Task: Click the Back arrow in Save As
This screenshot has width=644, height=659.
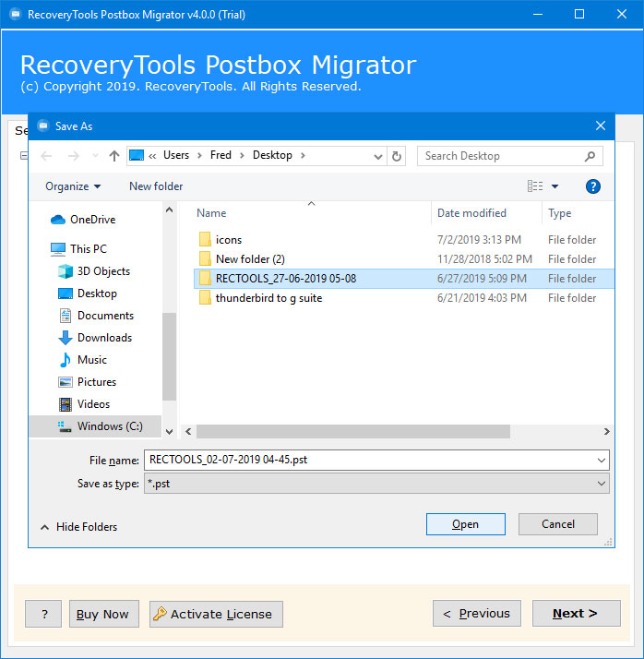Action: coord(46,156)
